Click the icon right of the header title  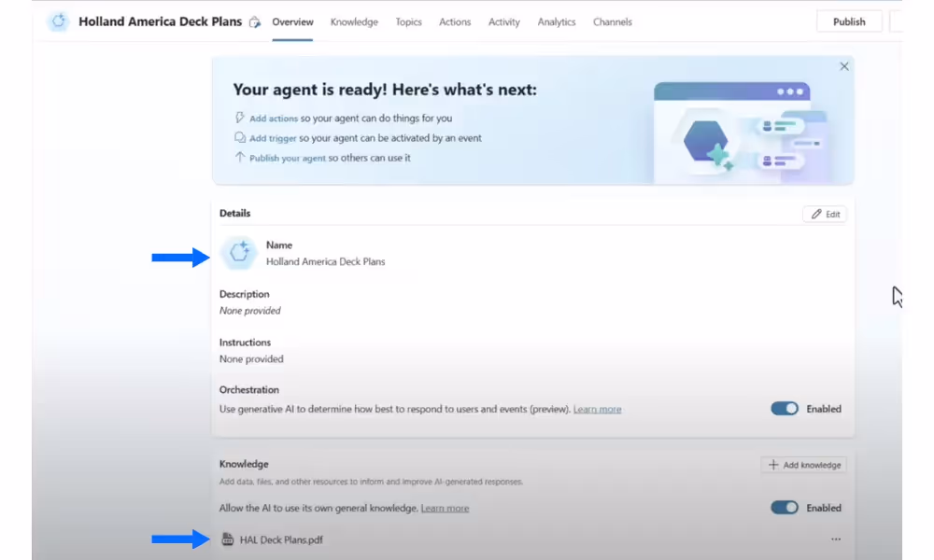pos(255,22)
